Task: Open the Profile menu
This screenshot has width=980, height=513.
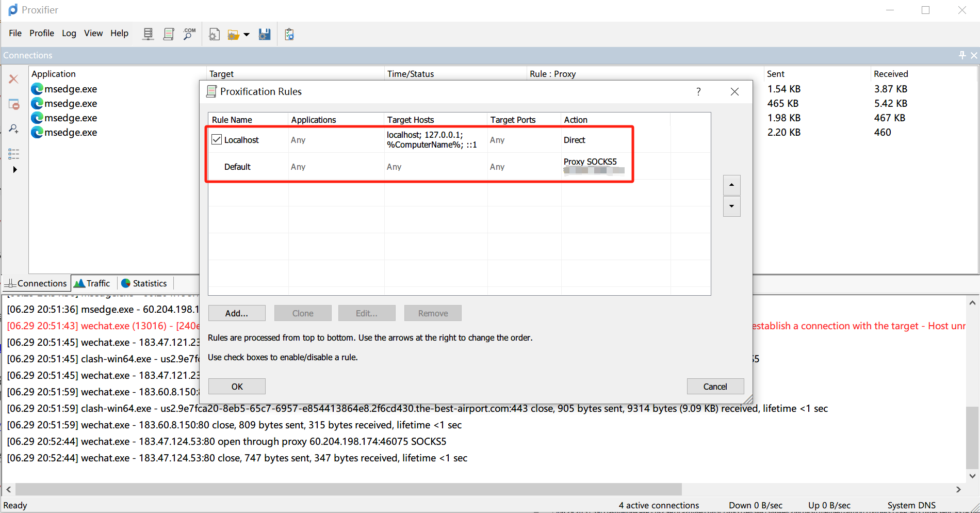Action: click(41, 33)
